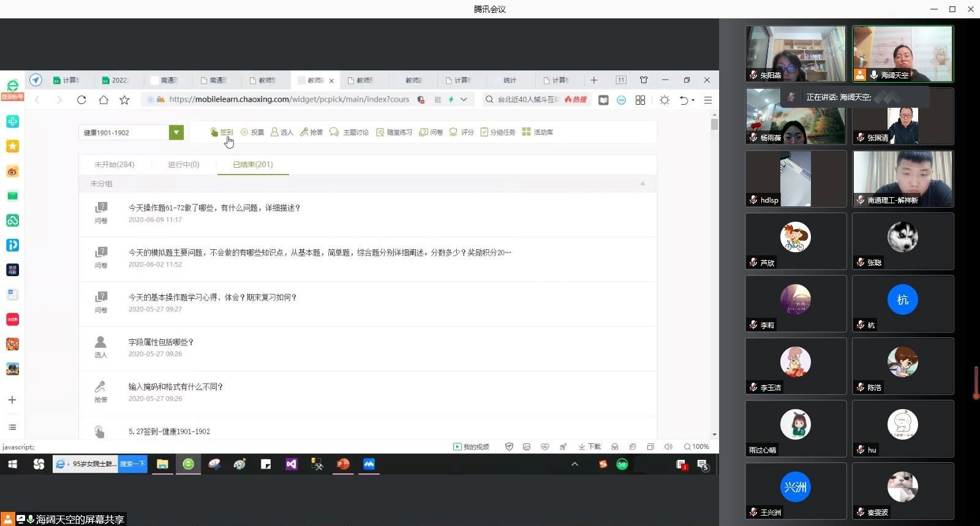The image size is (980, 526).
Task: Open the 字段属性包括哪些? activity
Action: [x=161, y=342]
